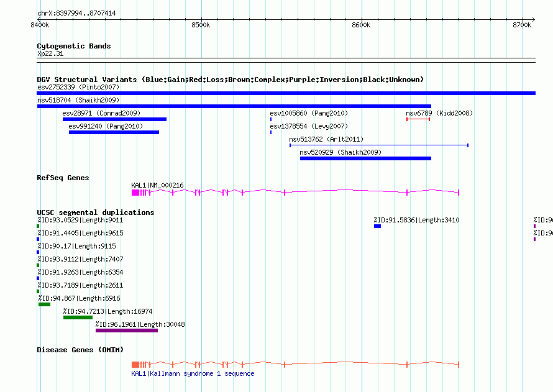The height and width of the screenshot is (392, 553).
Task: Click the green %ID:94.7213 Length:16974 duplication bar
Action: [x=78, y=317]
